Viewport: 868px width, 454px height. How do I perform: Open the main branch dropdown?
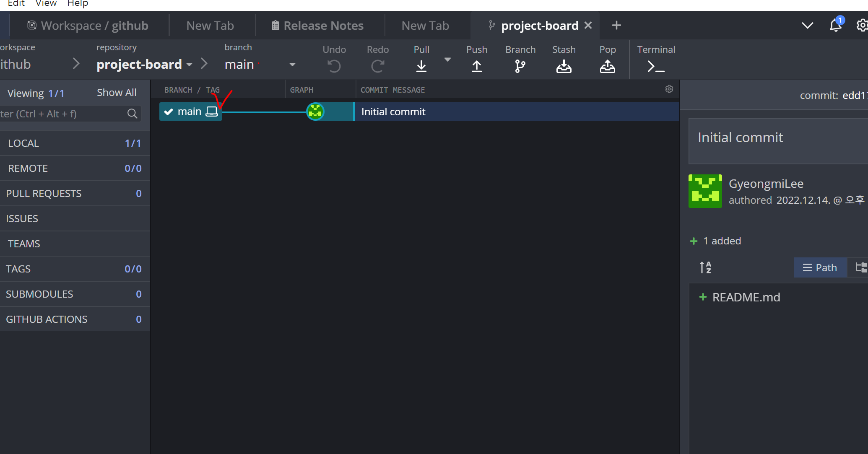(292, 65)
